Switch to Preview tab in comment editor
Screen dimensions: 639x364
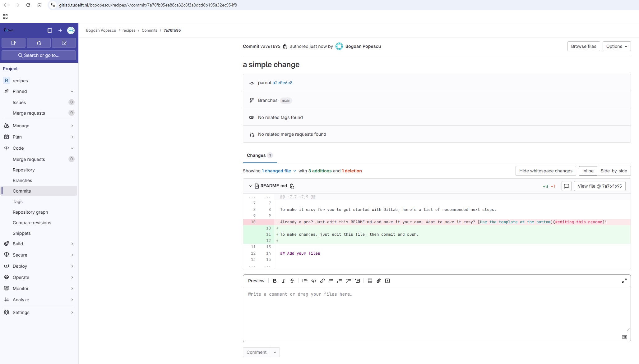(x=256, y=280)
